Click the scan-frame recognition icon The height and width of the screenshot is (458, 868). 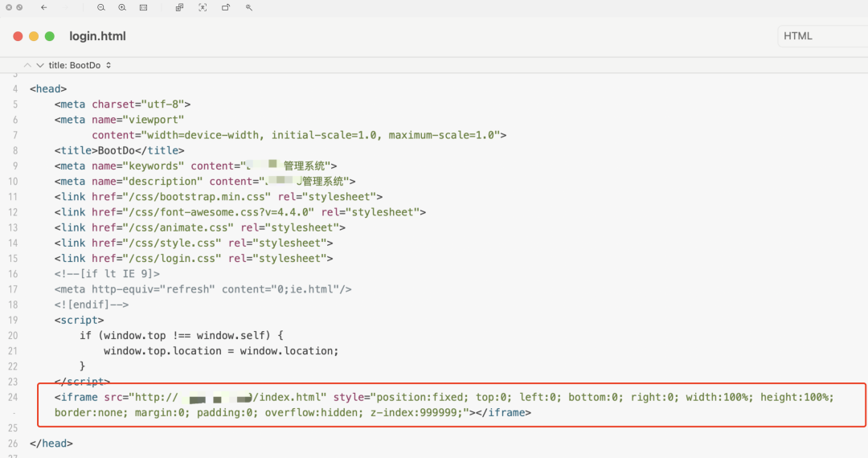click(x=203, y=8)
